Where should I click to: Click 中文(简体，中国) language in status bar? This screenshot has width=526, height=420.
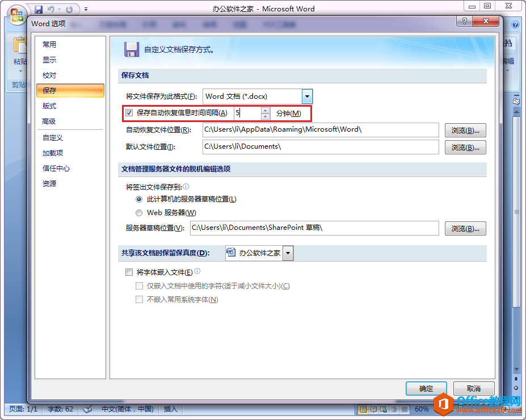coord(128,409)
